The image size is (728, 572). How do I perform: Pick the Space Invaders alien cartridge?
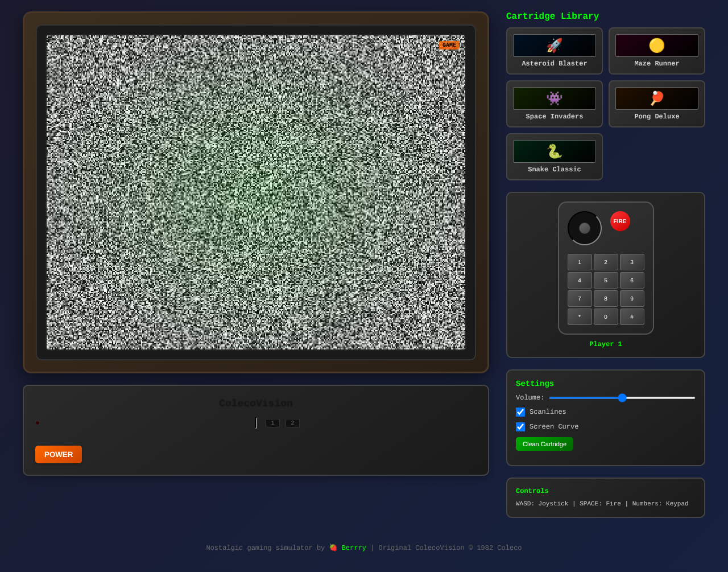tap(554, 104)
